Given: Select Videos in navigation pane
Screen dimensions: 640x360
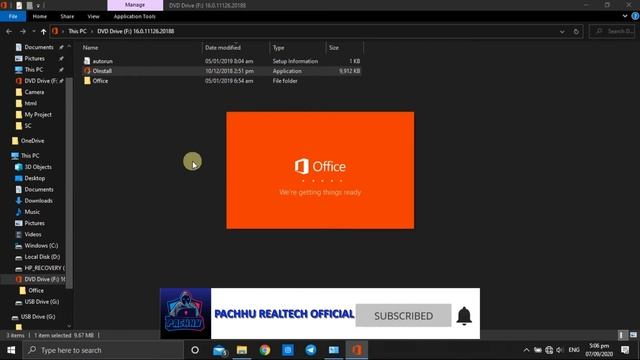Looking at the screenshot, I should pyautogui.click(x=33, y=234).
